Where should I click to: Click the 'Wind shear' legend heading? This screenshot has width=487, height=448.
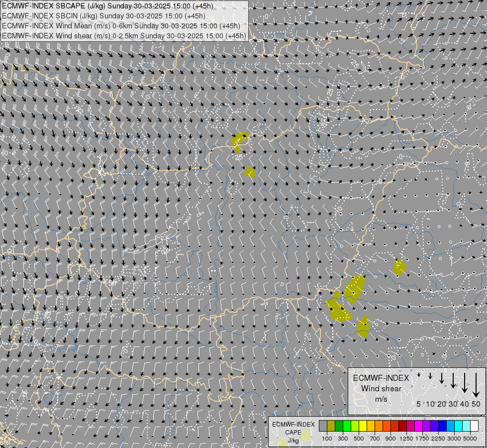click(x=381, y=389)
